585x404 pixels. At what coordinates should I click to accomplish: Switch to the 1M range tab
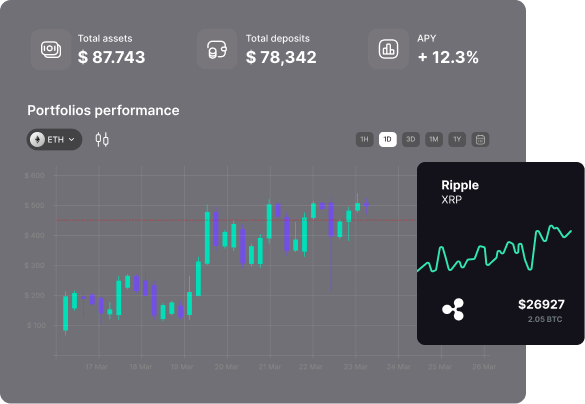tap(434, 140)
